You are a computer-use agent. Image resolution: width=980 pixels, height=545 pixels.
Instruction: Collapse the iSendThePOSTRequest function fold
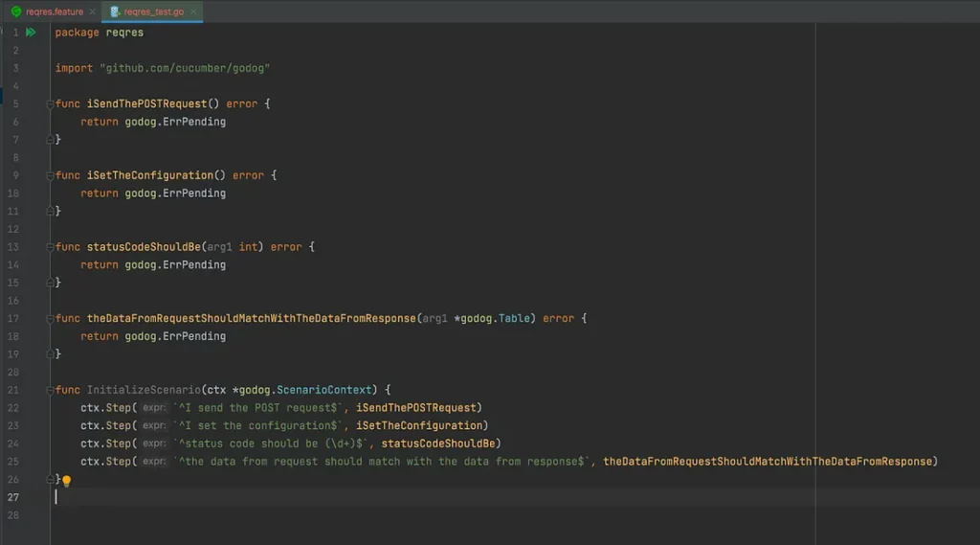pyautogui.click(x=50, y=104)
